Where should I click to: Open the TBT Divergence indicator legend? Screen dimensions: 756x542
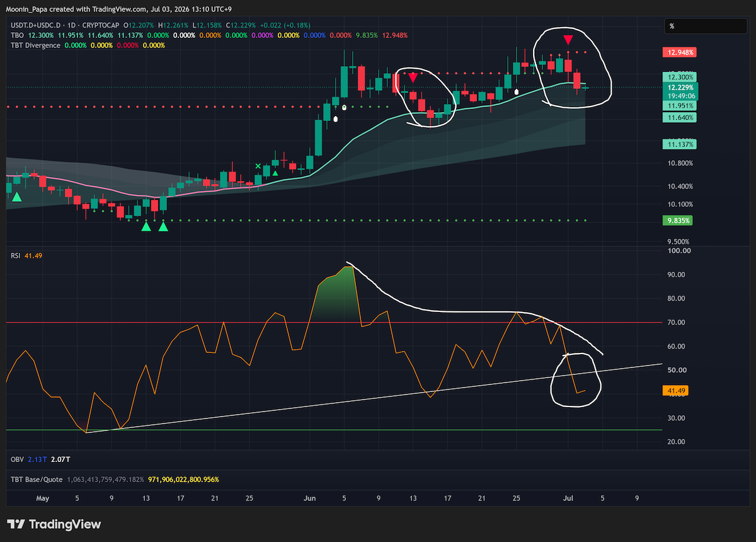point(35,45)
